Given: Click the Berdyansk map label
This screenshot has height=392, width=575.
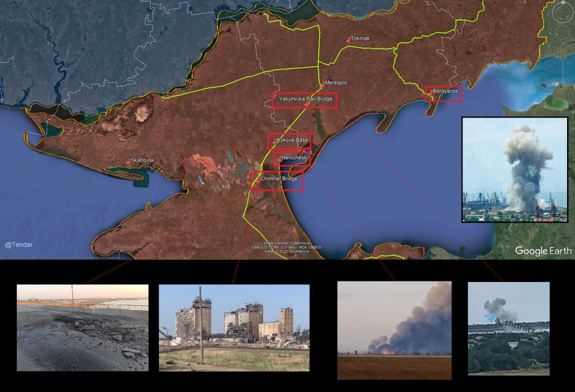Looking at the screenshot, I should 445,91.
